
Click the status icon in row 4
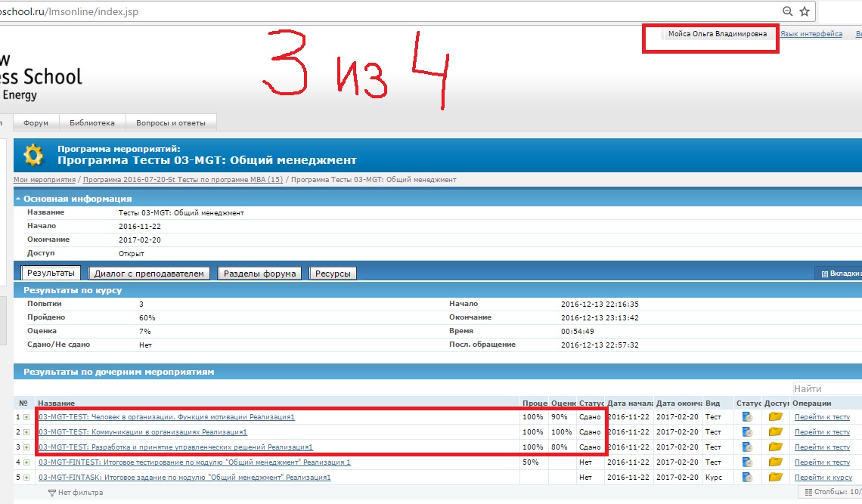coord(747,462)
